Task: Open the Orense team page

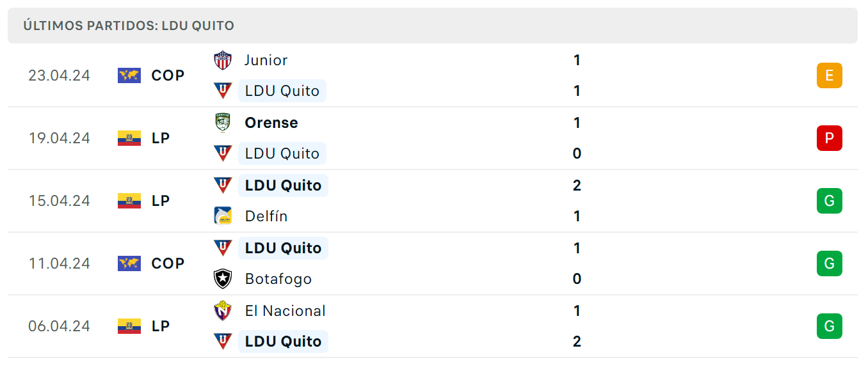Action: [x=271, y=123]
